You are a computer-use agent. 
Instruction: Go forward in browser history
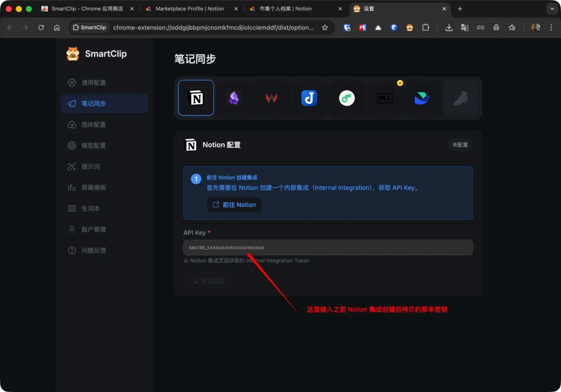coord(25,28)
